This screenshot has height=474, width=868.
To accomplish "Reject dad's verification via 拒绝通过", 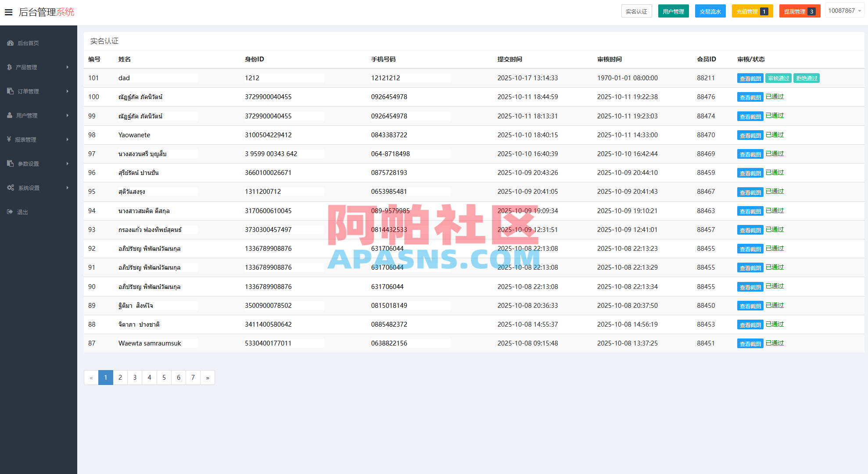I will [x=806, y=78].
